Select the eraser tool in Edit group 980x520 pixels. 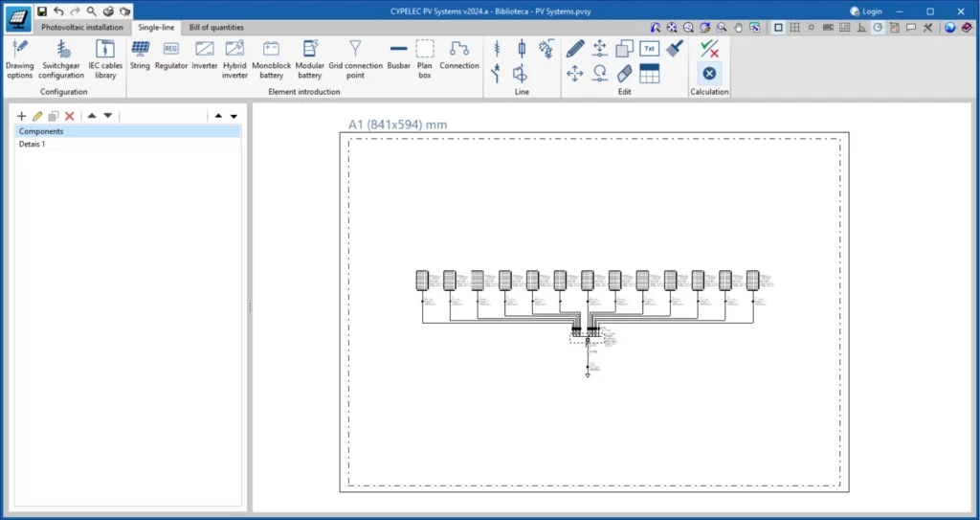625,73
